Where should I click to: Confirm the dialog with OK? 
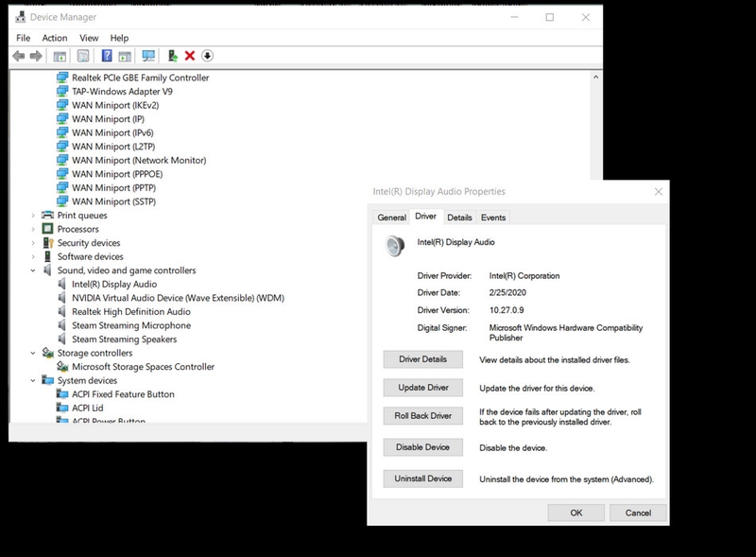(576, 513)
